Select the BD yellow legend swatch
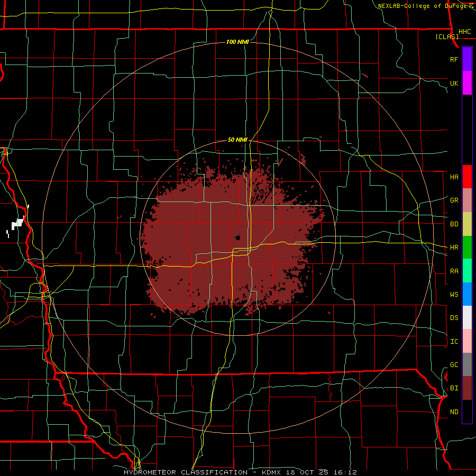Image resolution: width=476 pixels, height=476 pixels. [x=467, y=224]
